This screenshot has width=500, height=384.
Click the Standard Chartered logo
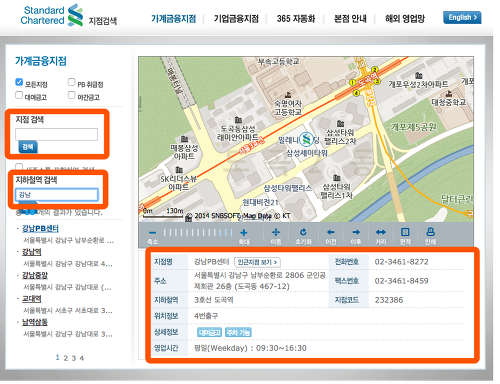(x=52, y=15)
